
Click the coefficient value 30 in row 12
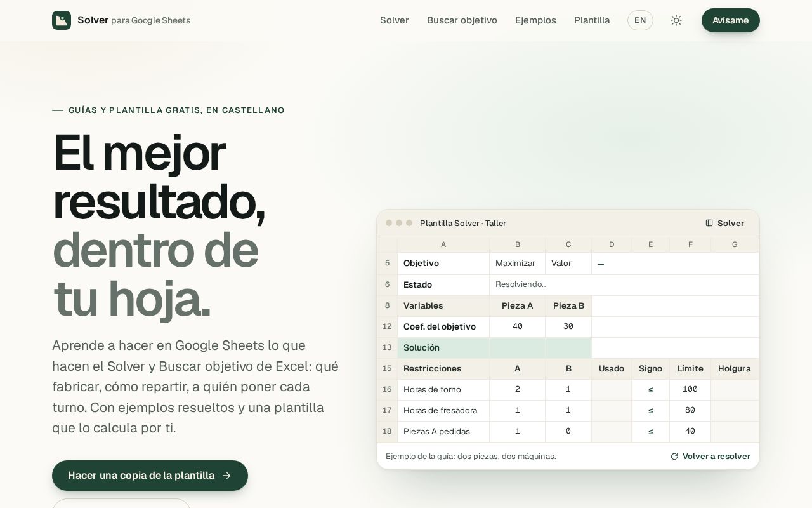568,326
